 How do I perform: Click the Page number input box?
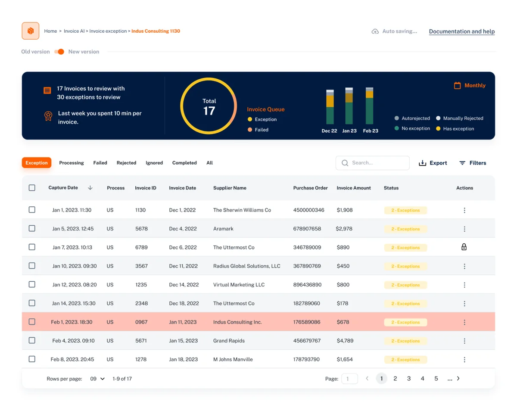point(349,379)
